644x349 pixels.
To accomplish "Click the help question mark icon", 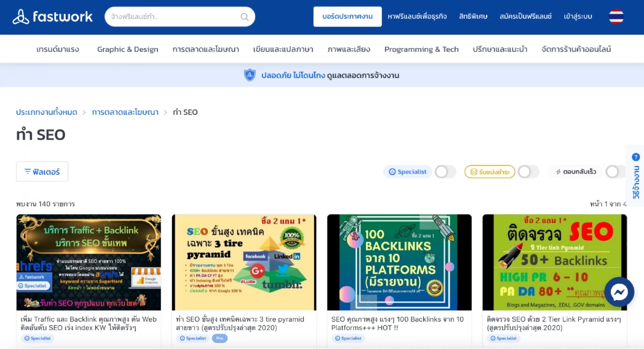I will 636,157.
